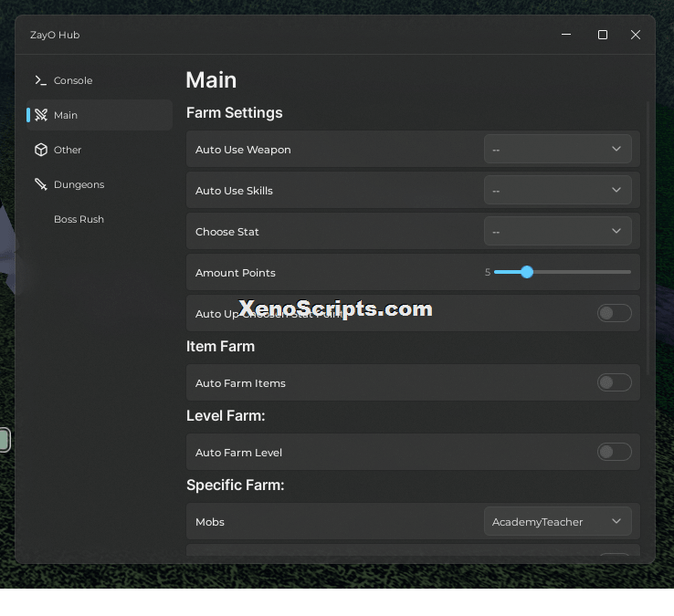Click the Mobs label text
Image resolution: width=674 pixels, height=616 pixels.
point(210,522)
